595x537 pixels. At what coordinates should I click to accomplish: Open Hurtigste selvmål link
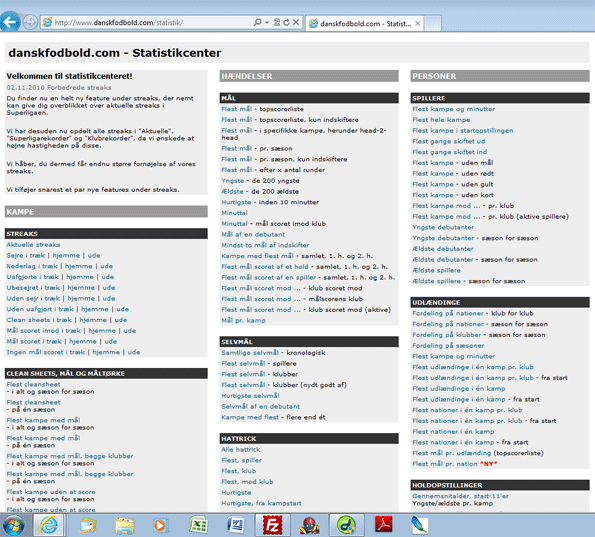(250, 396)
